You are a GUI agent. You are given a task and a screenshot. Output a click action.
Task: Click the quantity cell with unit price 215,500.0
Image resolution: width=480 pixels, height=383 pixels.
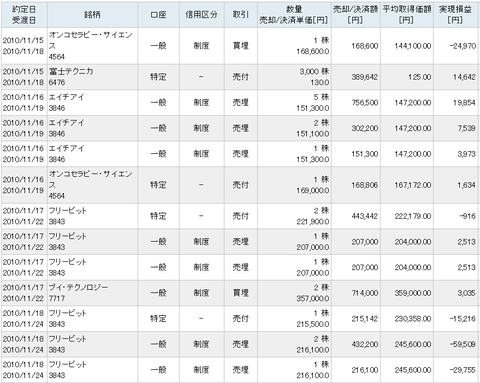[x=294, y=319]
